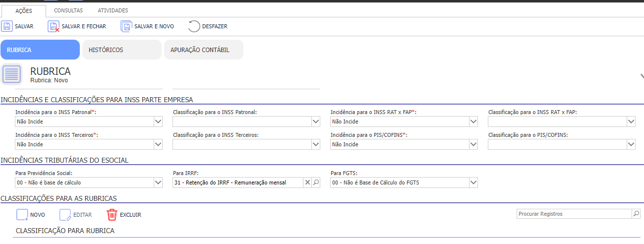This screenshot has height=244, width=644.
Task: Open the Para IRRF lookup magnifier
Action: (x=316, y=183)
